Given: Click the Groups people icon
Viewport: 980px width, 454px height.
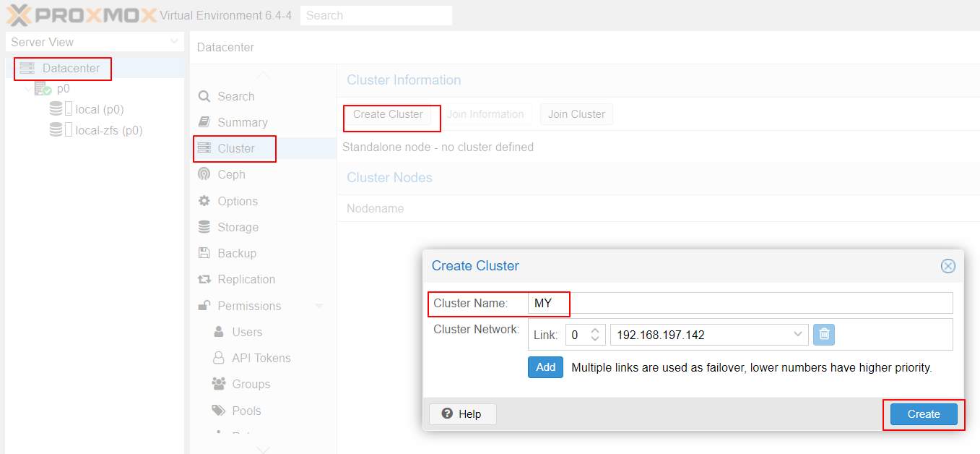Looking at the screenshot, I should (x=218, y=384).
